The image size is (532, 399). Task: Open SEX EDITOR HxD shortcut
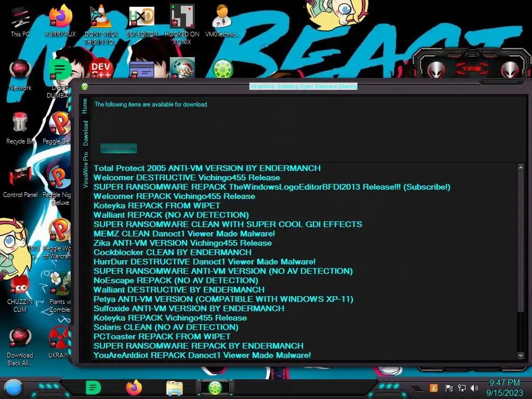pos(142,21)
